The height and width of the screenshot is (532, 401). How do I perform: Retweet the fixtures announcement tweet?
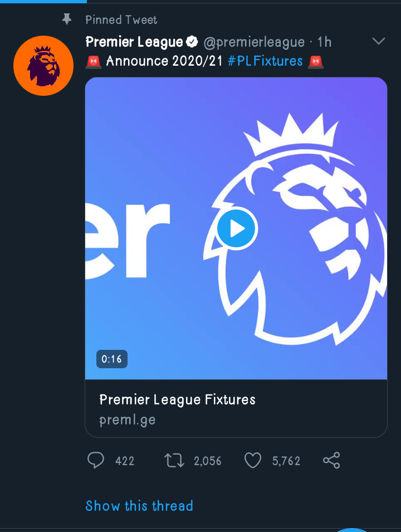174,461
